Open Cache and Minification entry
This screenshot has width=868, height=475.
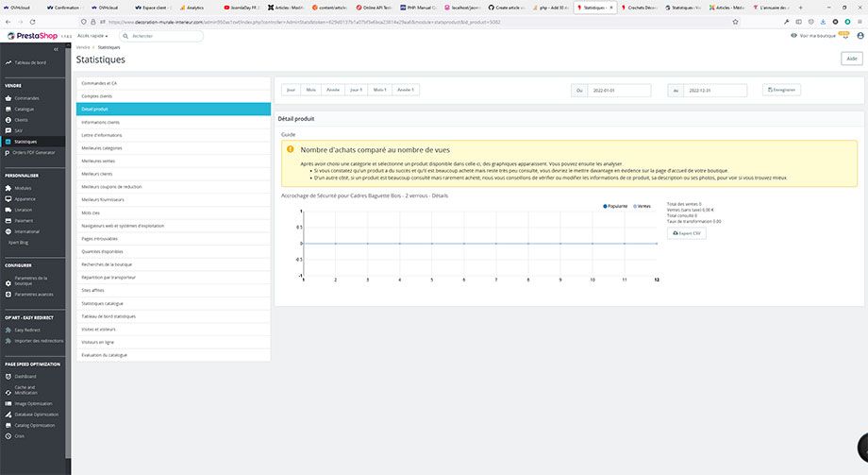tap(25, 390)
